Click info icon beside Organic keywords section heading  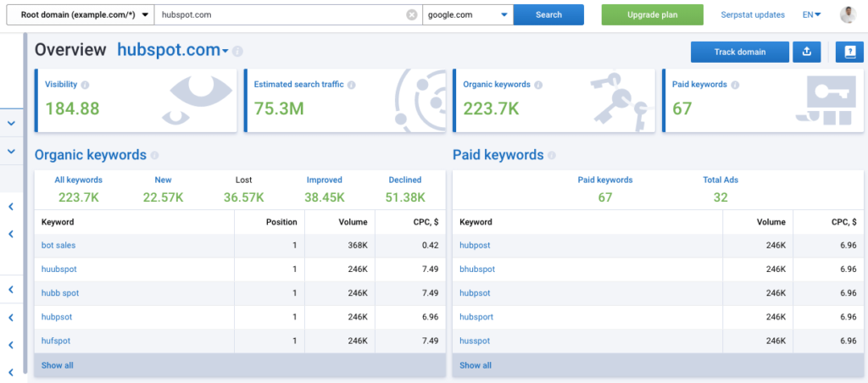[154, 156]
